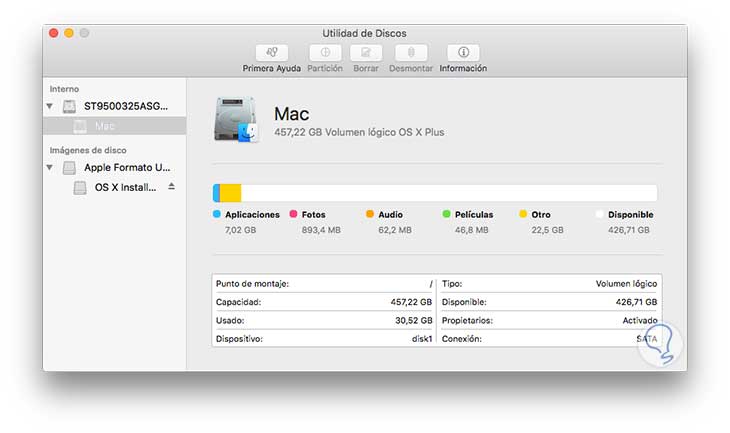Viewport: 730px width, 433px height.
Task: Click the Imágenes de disco section header
Action: coord(88,150)
